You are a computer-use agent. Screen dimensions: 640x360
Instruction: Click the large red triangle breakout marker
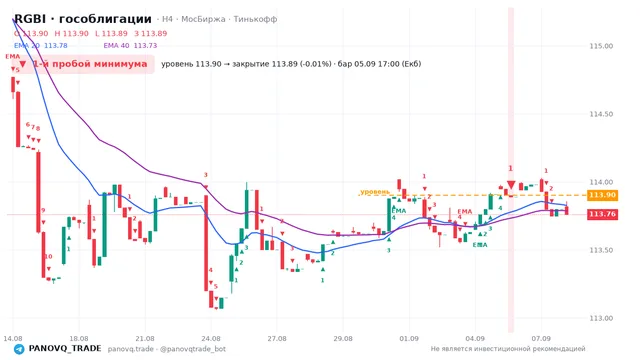click(x=511, y=185)
